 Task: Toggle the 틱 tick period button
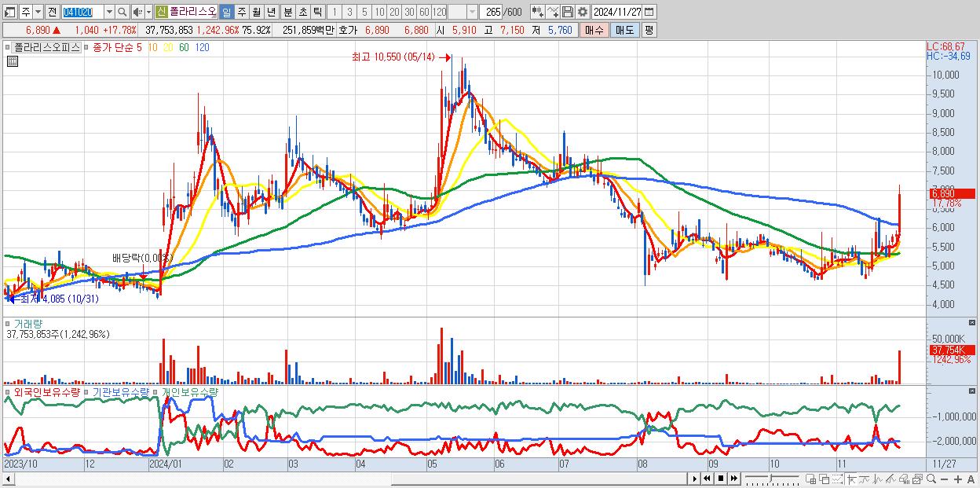(x=316, y=12)
